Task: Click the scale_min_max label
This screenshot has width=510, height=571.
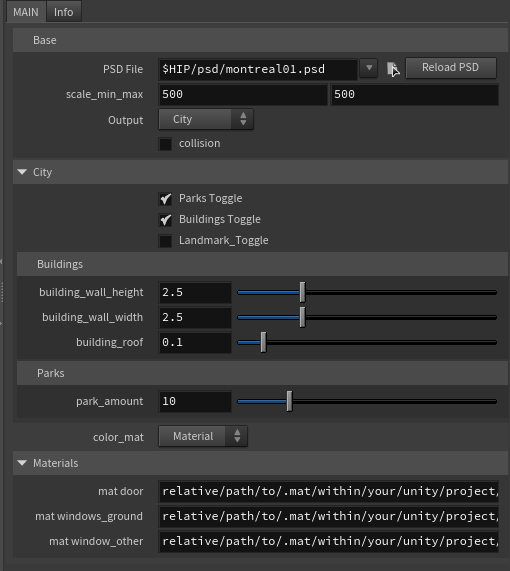Action: pyautogui.click(x=105, y=95)
